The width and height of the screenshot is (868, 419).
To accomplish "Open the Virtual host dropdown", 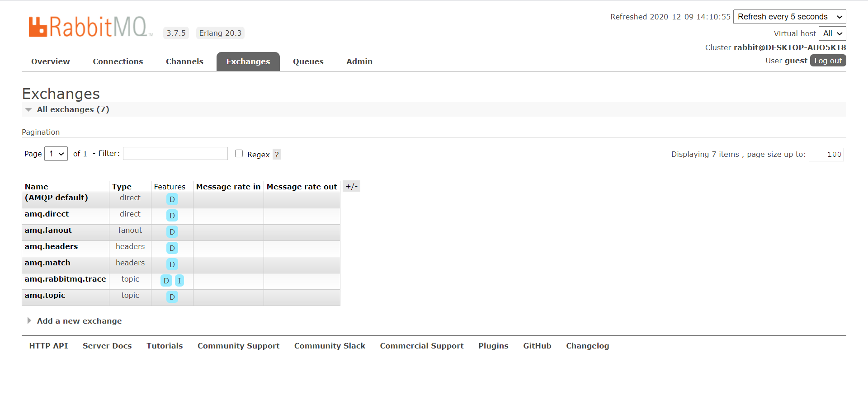I will pos(832,33).
